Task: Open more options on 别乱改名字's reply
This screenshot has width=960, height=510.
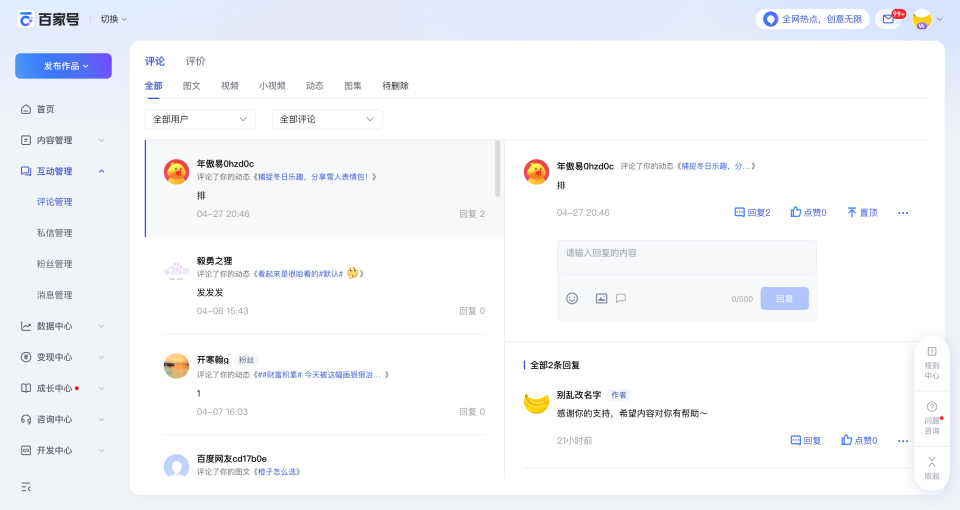Action: 903,441
